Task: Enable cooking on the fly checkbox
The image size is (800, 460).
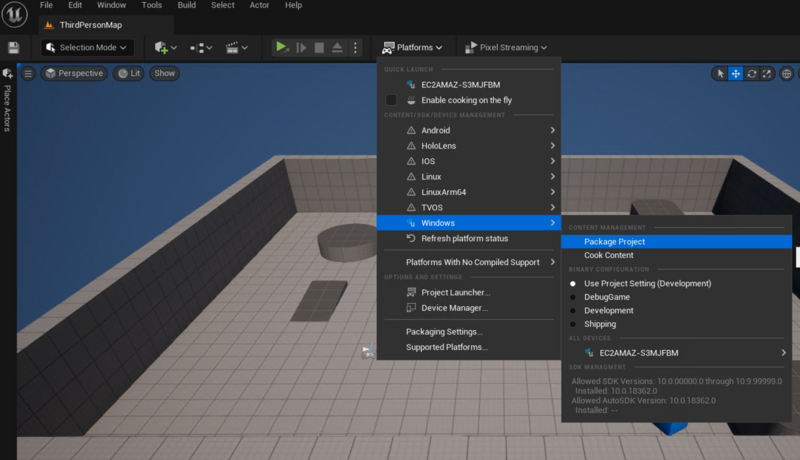Action: point(391,100)
